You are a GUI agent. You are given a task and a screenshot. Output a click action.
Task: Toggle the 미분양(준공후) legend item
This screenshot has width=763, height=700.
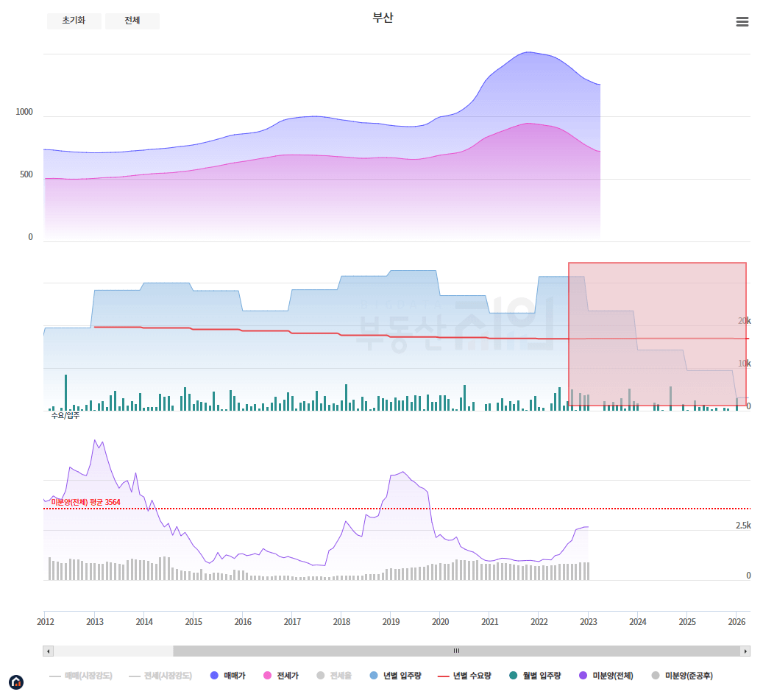682,676
